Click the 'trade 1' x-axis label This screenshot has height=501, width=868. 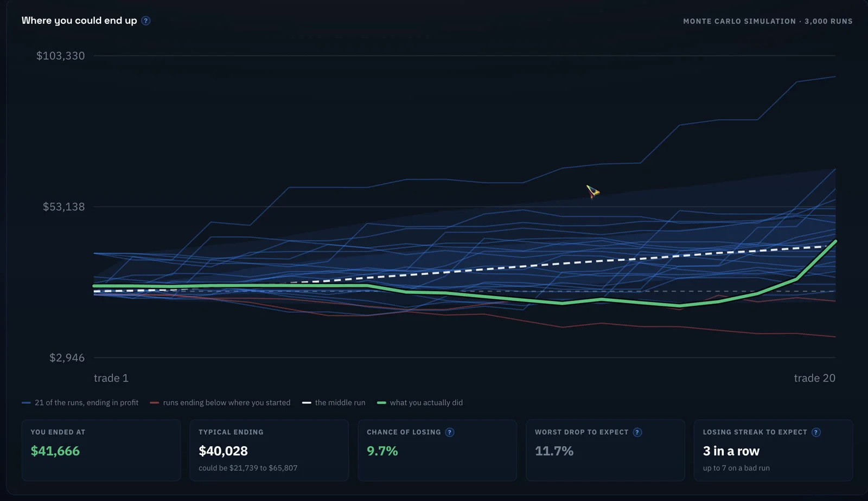[111, 378]
